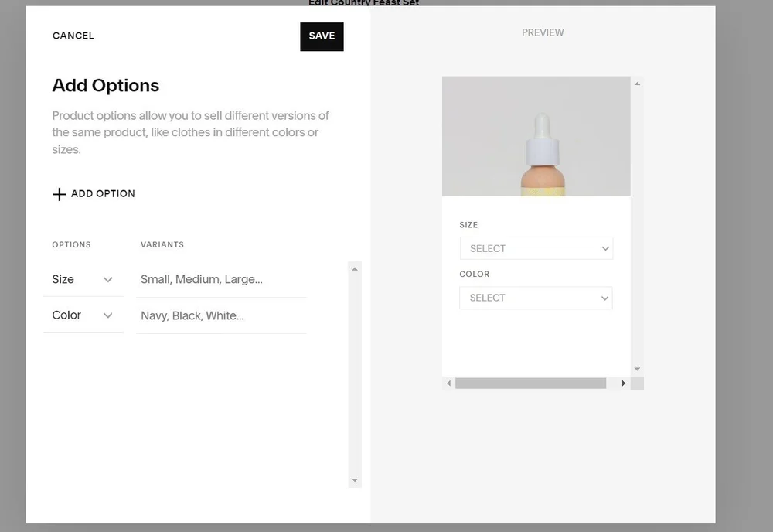Click the up arrow on the preview scrollbar
773x532 pixels.
coord(636,82)
